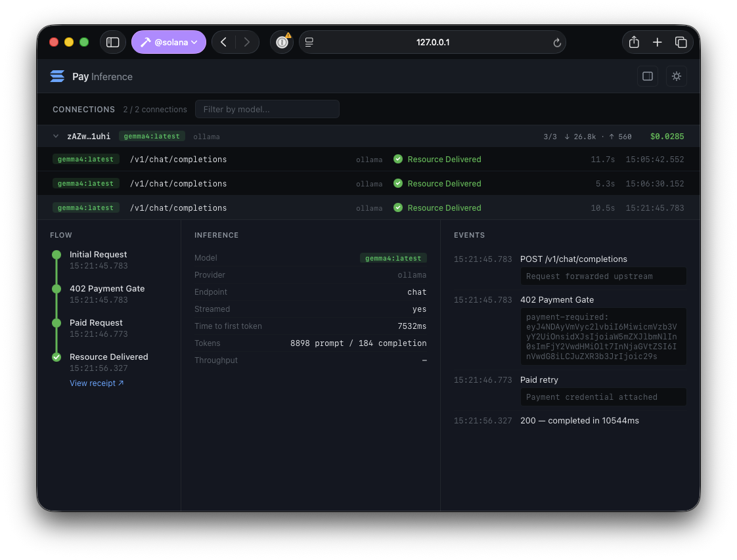The image size is (737, 560).
Task: Toggle the side panel layout icon
Action: click(x=647, y=76)
